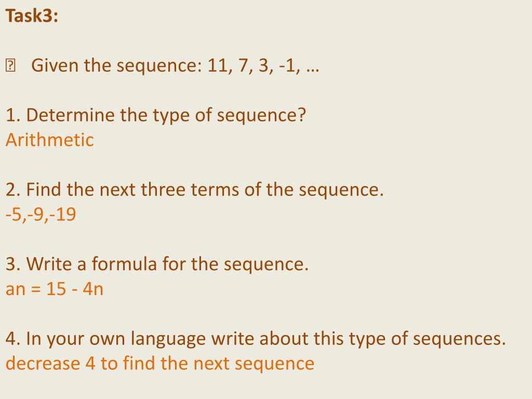Click the Task3 heading
Image resolution: width=532 pixels, height=399 pixels.
[x=32, y=16]
